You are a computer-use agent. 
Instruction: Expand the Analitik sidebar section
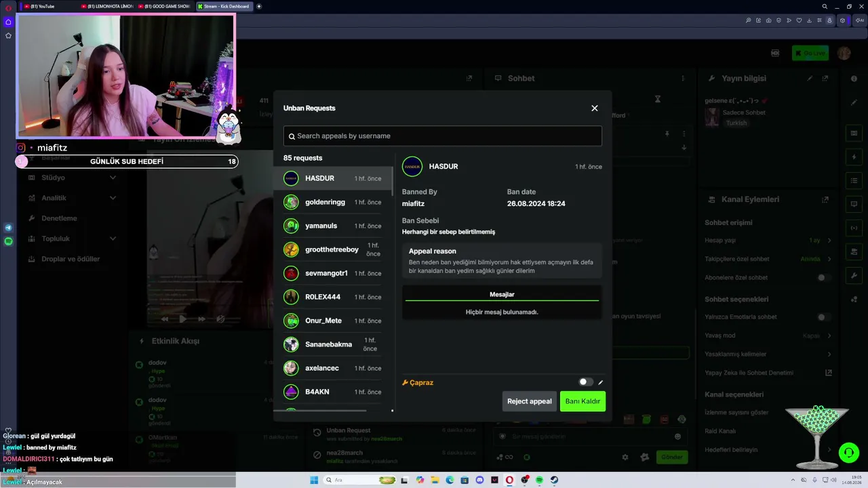71,198
